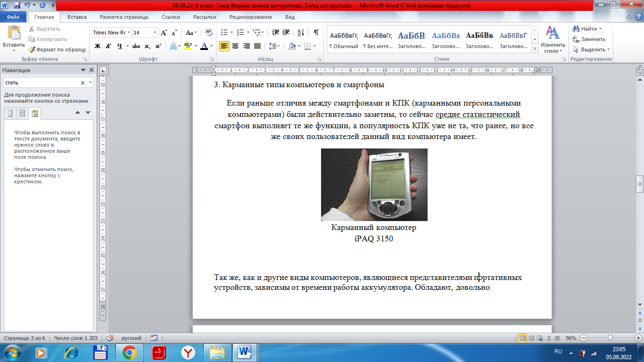Switch to Вставка tab

(x=77, y=17)
